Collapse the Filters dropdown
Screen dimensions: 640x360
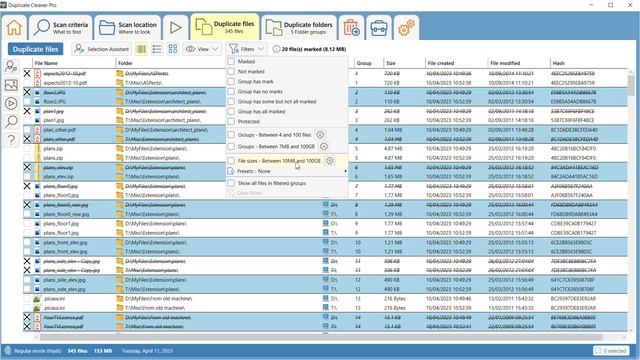246,49
